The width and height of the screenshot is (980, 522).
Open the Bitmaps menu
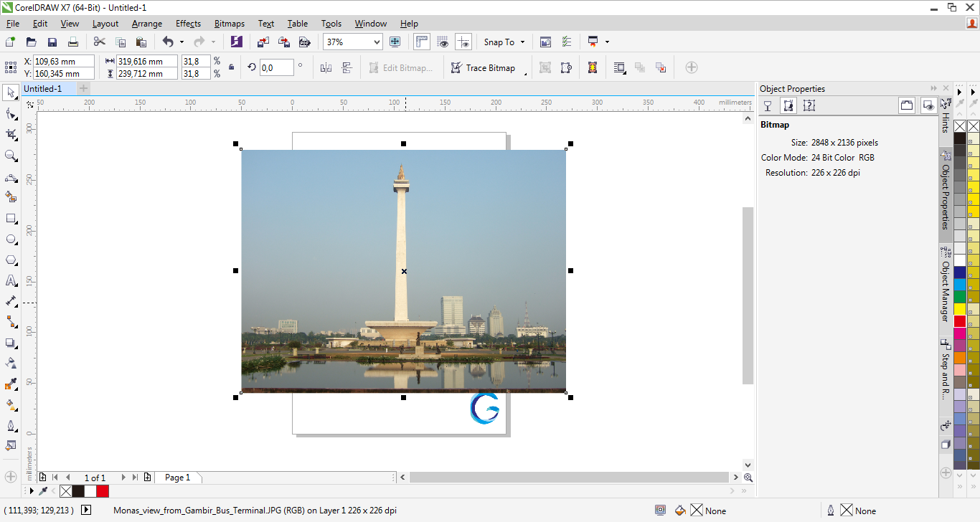click(230, 24)
